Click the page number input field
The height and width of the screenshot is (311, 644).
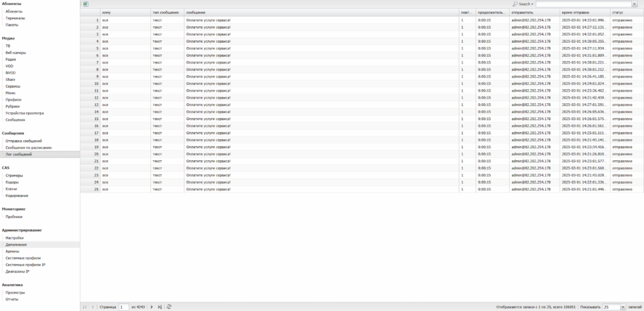(124, 307)
